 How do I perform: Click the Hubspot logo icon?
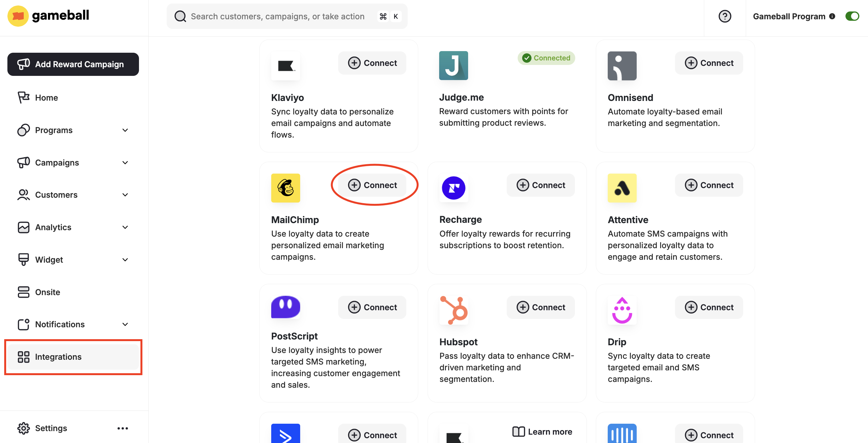click(454, 310)
